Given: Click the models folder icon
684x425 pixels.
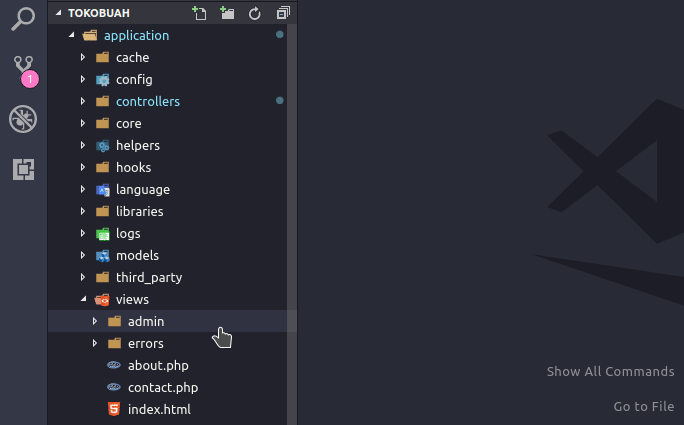Looking at the screenshot, I should point(103,255).
